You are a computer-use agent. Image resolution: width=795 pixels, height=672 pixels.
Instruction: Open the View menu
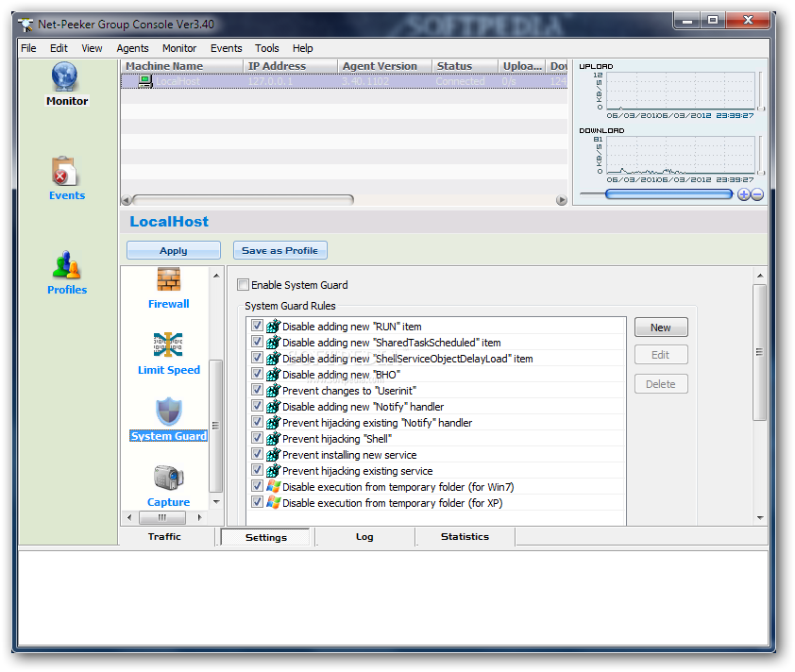(x=92, y=48)
